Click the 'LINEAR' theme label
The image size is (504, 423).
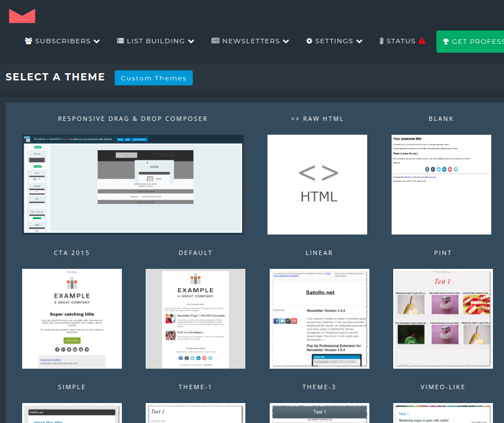319,253
